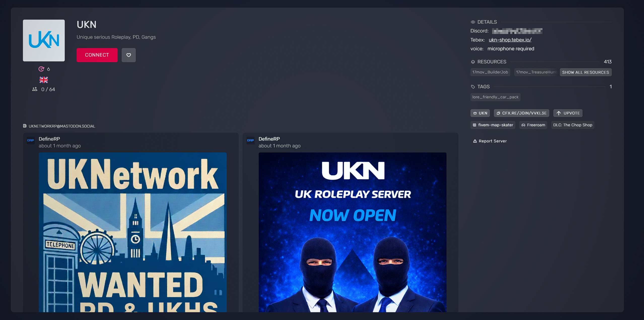Screen dimensions: 644x320
Task: Click the Freeroam gamepad chip
Action: tap(533, 125)
